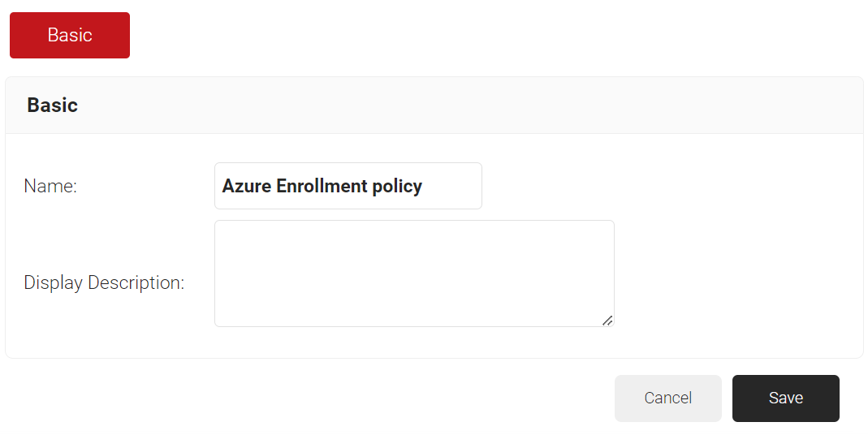Cancel editing the enrollment policy

click(x=667, y=398)
